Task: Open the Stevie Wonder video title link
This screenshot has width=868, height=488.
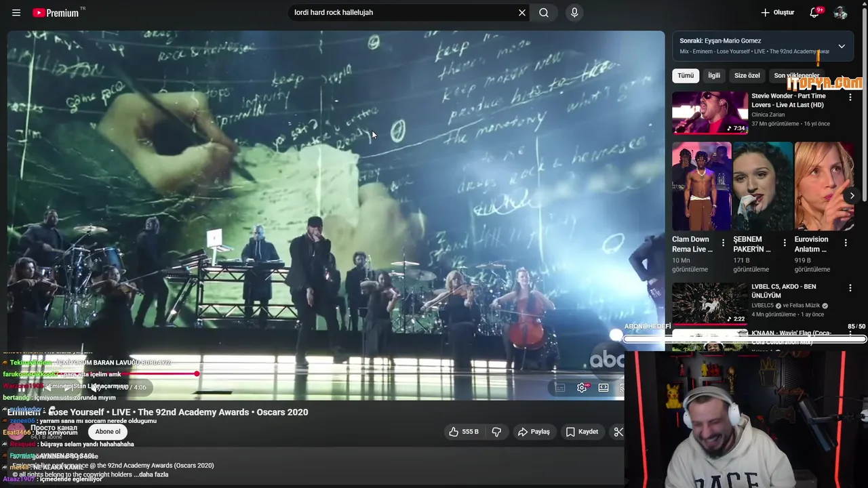Action: click(x=789, y=100)
